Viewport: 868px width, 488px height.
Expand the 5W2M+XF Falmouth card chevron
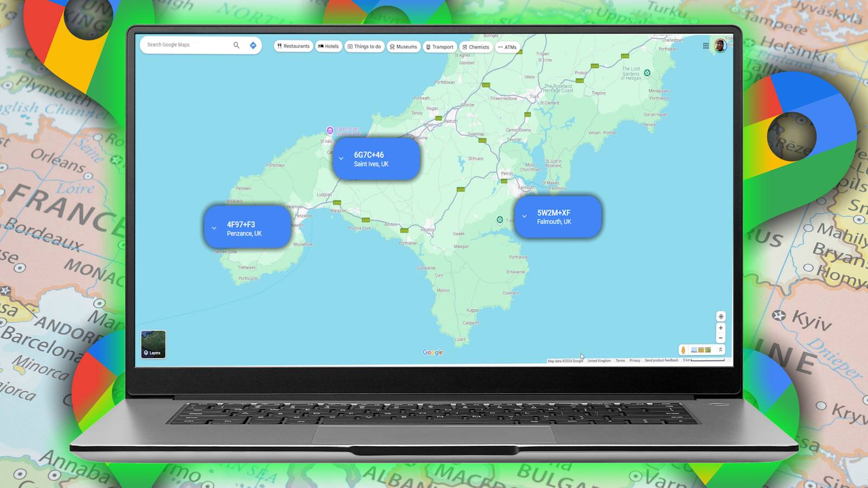click(x=525, y=216)
